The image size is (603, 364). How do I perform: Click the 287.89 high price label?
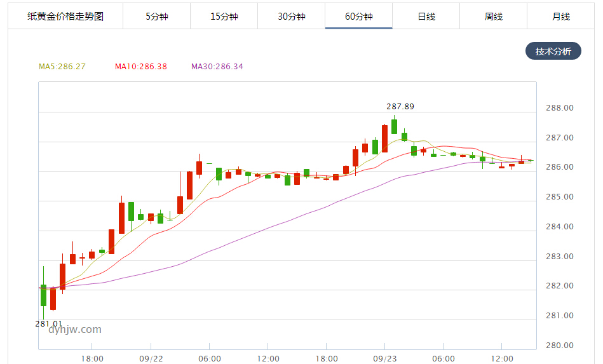[x=400, y=107]
